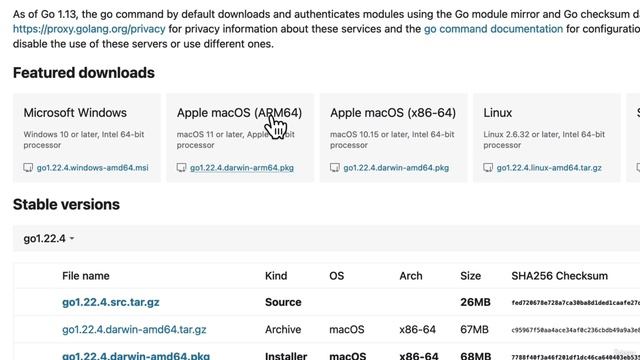Open the proxy.golang.org/privacy link

(89, 29)
